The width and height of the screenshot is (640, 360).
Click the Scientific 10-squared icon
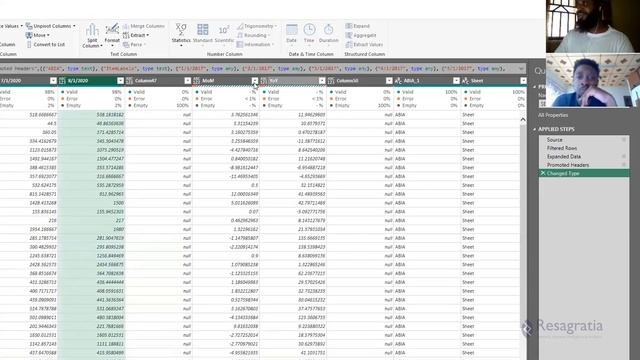click(224, 30)
